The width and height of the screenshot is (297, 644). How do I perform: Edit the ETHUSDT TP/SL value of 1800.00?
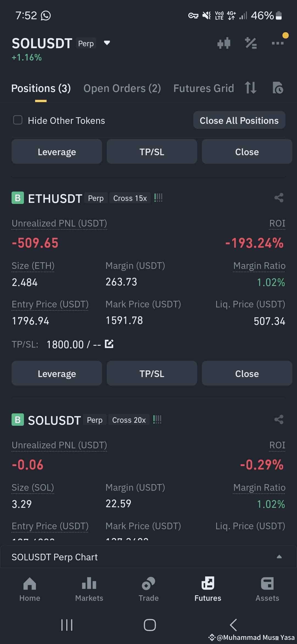tap(109, 344)
